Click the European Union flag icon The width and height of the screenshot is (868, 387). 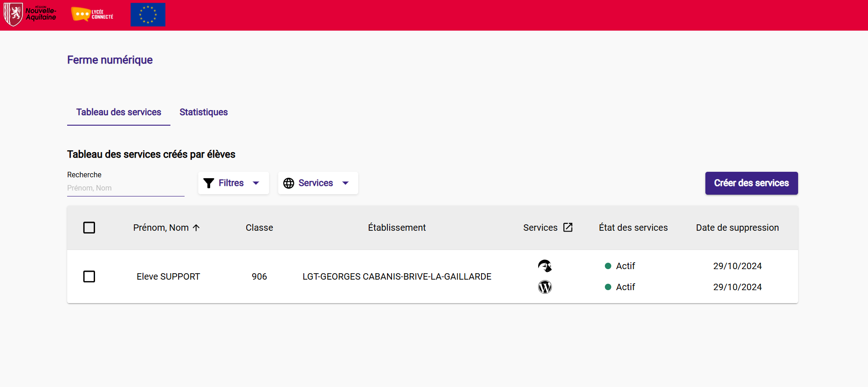tap(148, 15)
